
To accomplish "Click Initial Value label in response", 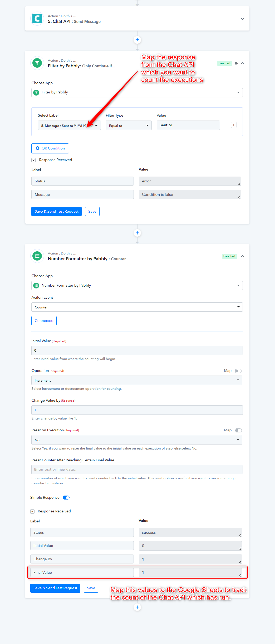I will (x=82, y=546).
